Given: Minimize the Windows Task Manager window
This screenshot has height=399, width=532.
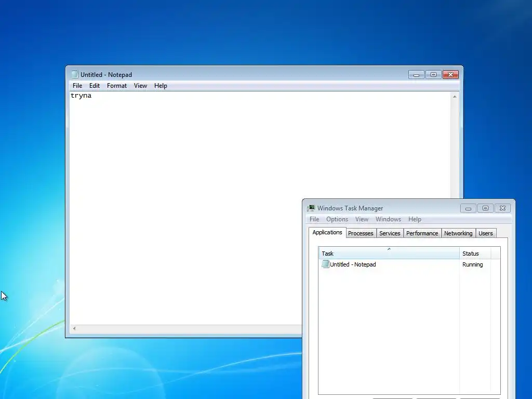Looking at the screenshot, I should tap(468, 208).
